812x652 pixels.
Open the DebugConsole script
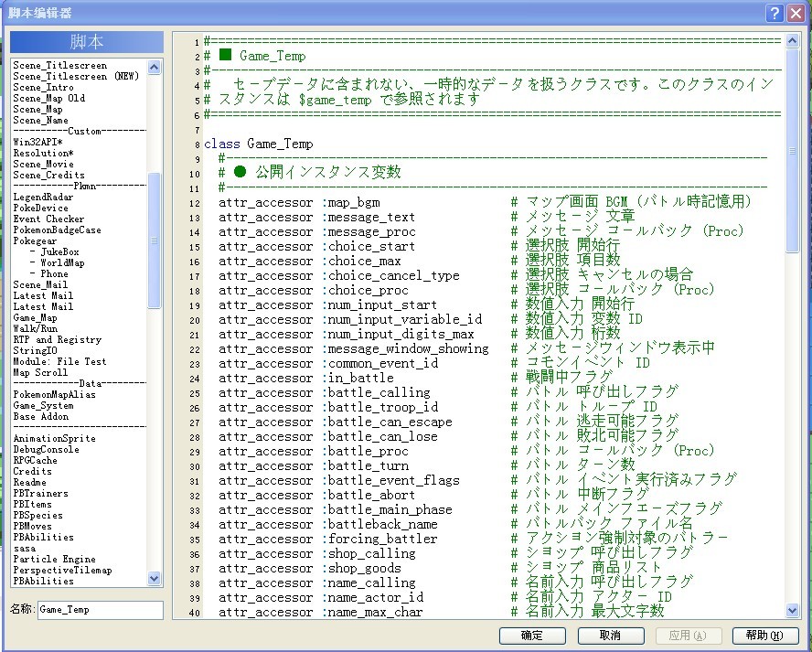[x=46, y=450]
